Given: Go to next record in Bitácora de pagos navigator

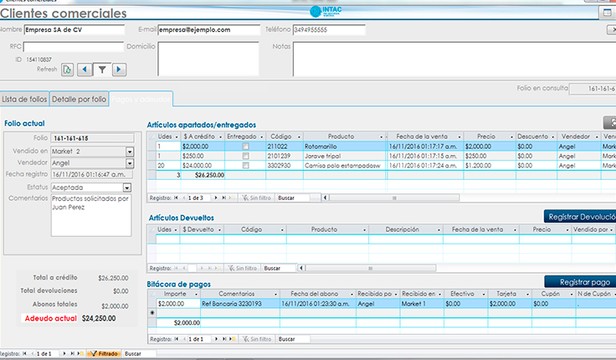Looking at the screenshot, I should (216, 339).
